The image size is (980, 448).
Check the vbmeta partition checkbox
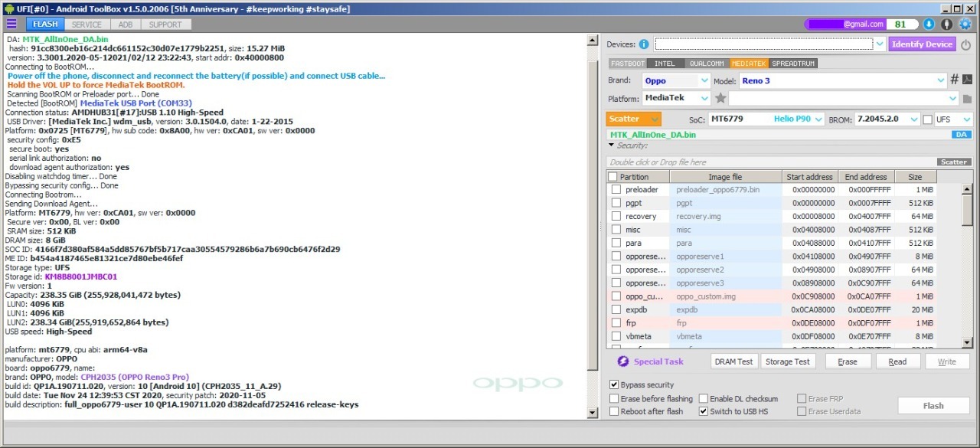tap(616, 336)
